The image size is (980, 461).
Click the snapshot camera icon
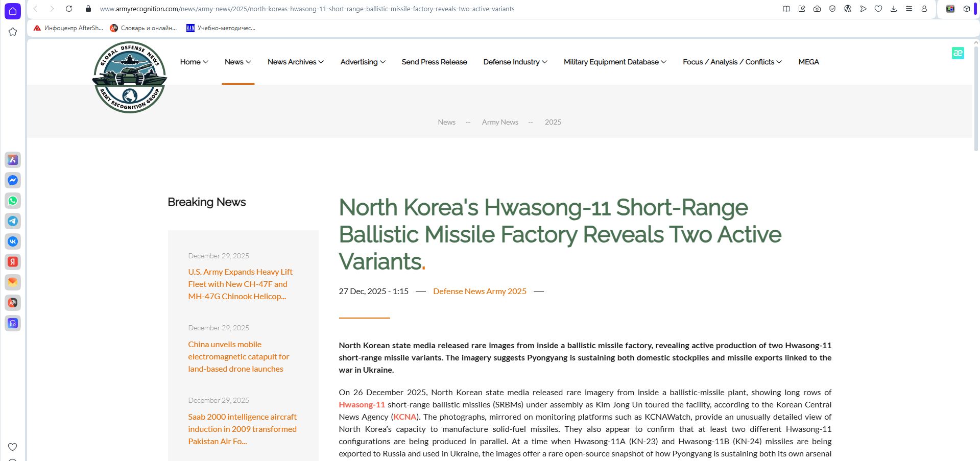coord(817,9)
